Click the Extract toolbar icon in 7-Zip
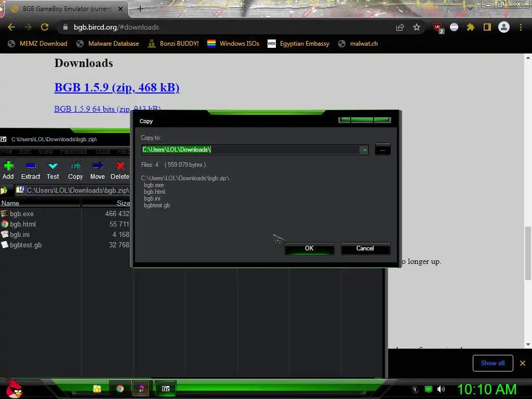 [x=31, y=170]
